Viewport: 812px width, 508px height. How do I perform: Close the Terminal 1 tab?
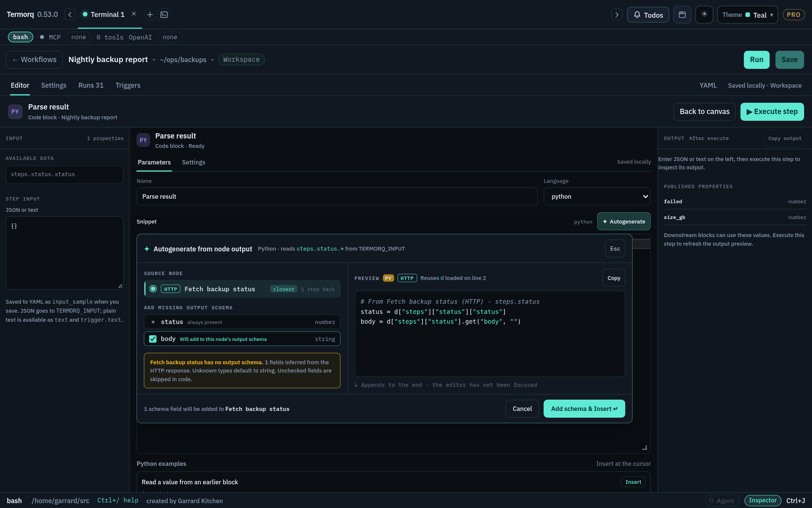[134, 14]
